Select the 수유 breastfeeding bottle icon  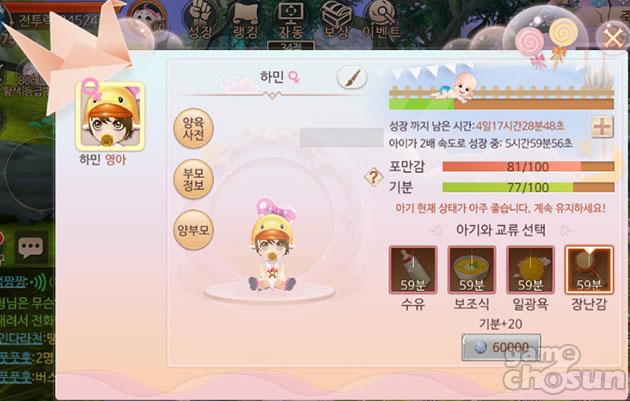(413, 270)
